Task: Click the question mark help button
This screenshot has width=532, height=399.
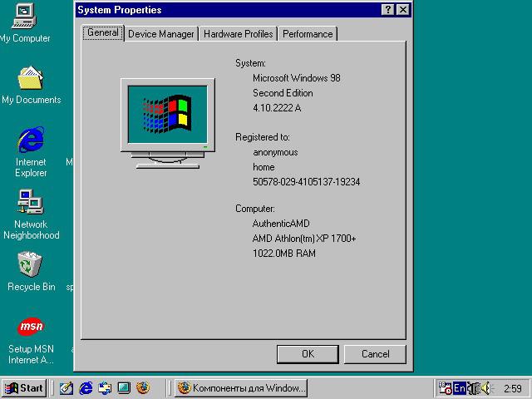Action: coord(388,9)
